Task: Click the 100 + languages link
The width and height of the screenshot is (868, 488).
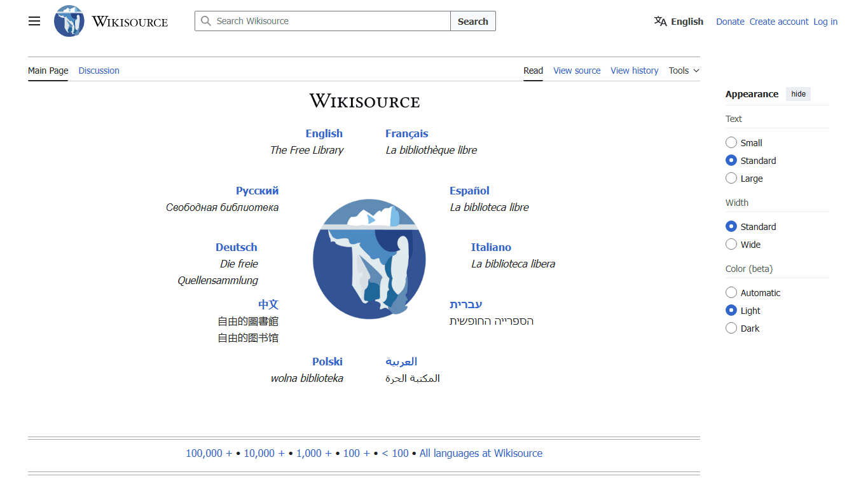Action: [356, 453]
